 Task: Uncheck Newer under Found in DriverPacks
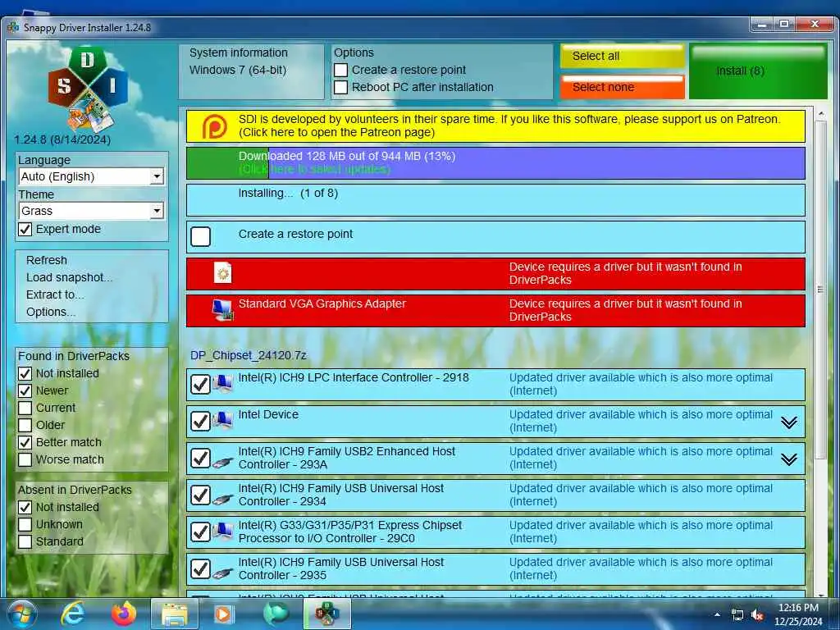[25, 390]
